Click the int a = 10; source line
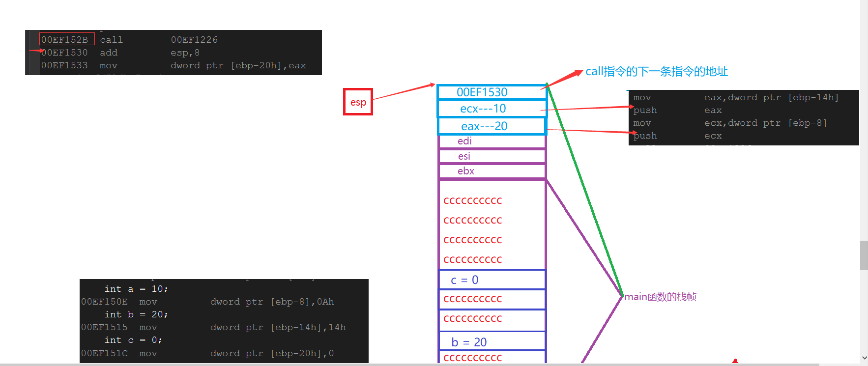This screenshot has height=366, width=868. (136, 289)
